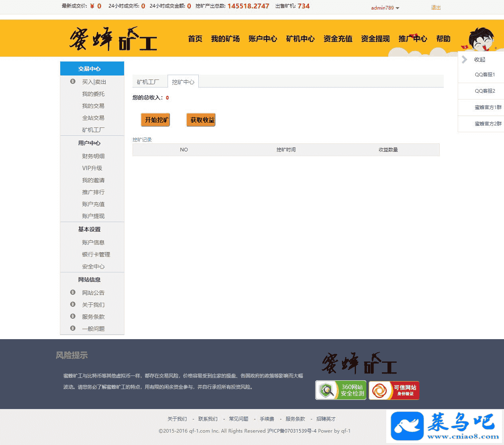Open QQ客服1 in the service panel
The image size is (504, 445).
[x=484, y=75]
